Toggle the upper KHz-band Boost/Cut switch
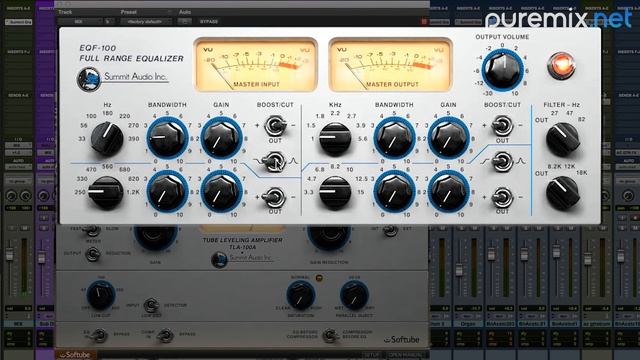640x360 pixels. [x=502, y=126]
